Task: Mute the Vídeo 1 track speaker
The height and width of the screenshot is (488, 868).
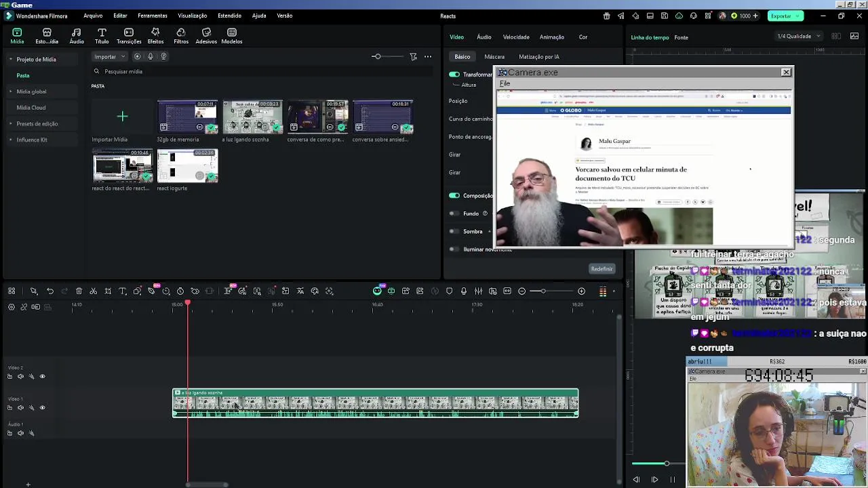Action: click(x=20, y=408)
